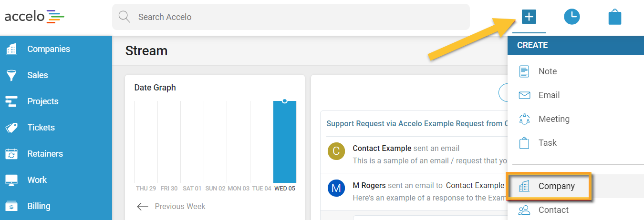Go to Projects in sidebar

point(42,101)
